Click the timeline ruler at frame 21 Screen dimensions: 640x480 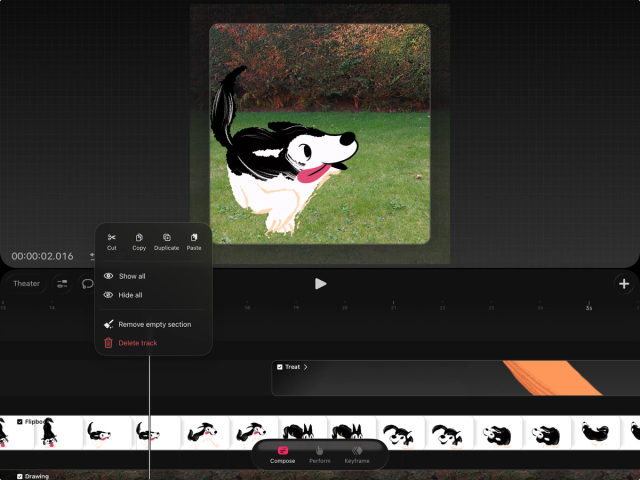coord(393,306)
